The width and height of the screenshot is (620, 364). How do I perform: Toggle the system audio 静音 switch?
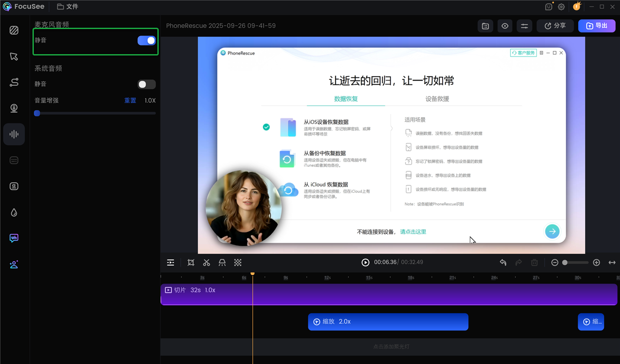(x=147, y=84)
